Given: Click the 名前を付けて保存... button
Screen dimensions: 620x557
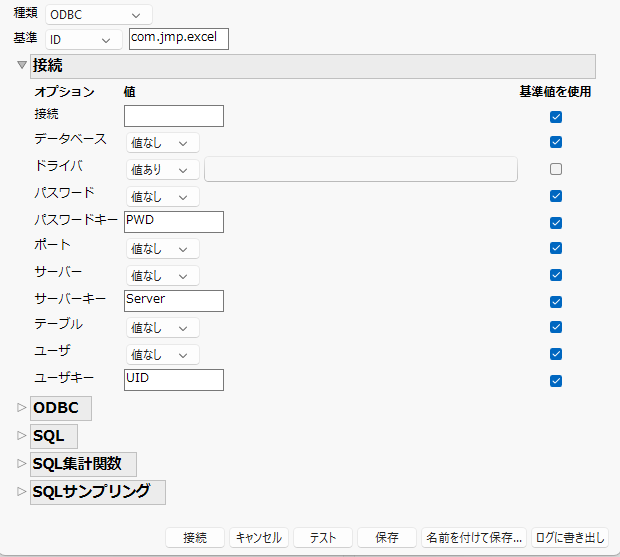Looking at the screenshot, I should (x=474, y=538).
